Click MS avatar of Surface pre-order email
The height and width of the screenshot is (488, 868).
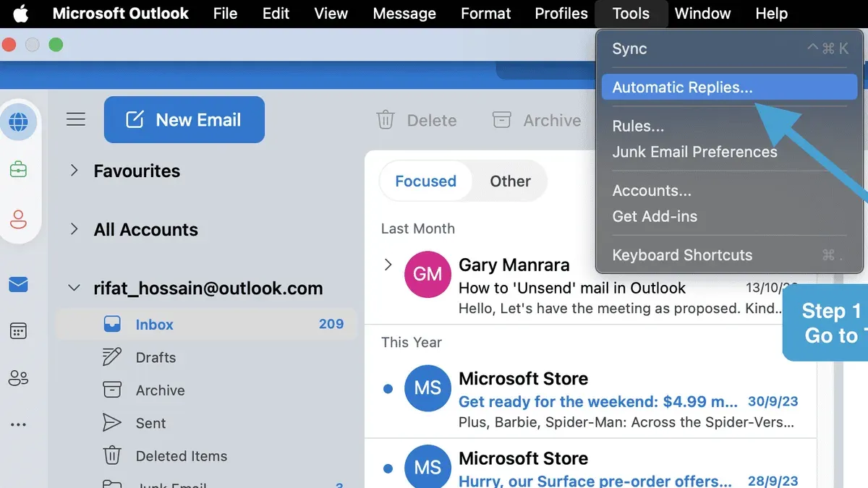click(x=427, y=468)
